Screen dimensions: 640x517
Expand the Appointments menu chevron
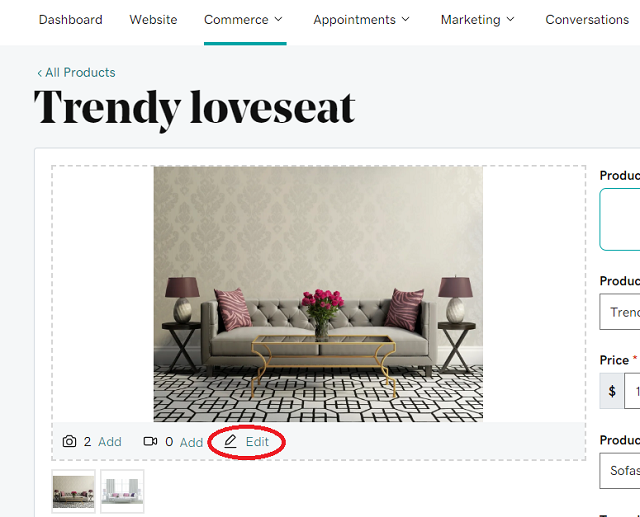pyautogui.click(x=405, y=19)
